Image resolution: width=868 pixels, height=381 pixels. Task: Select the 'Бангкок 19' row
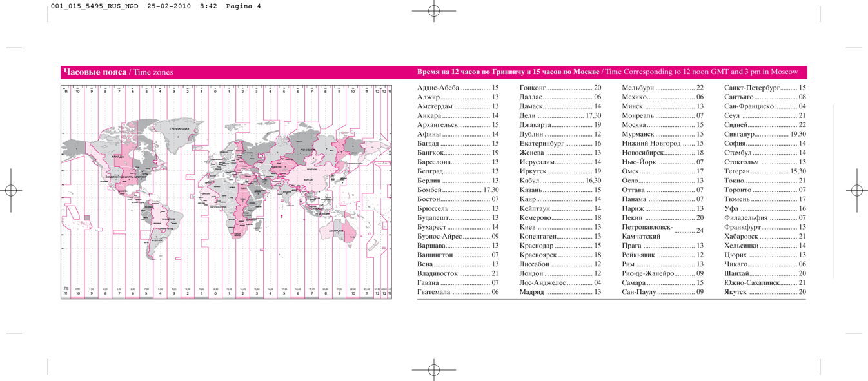click(458, 153)
